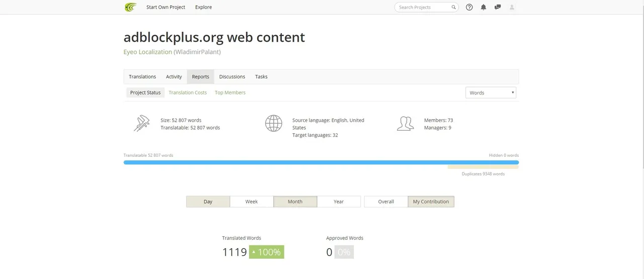Open the help question mark icon

click(x=469, y=7)
